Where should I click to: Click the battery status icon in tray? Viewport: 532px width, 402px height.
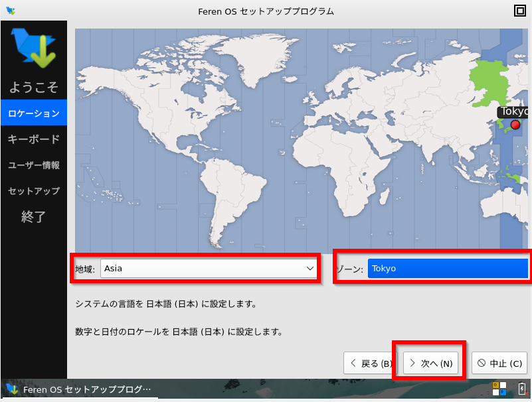click(522, 389)
